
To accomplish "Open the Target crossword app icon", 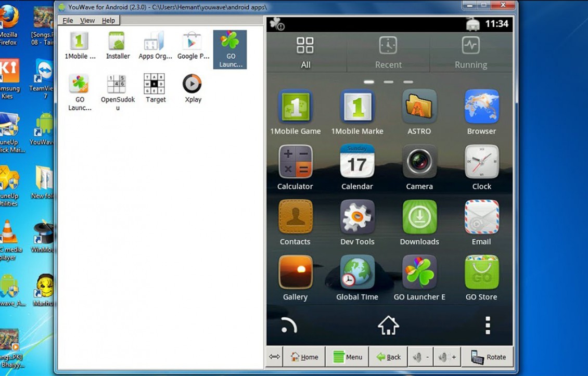I will (x=155, y=88).
